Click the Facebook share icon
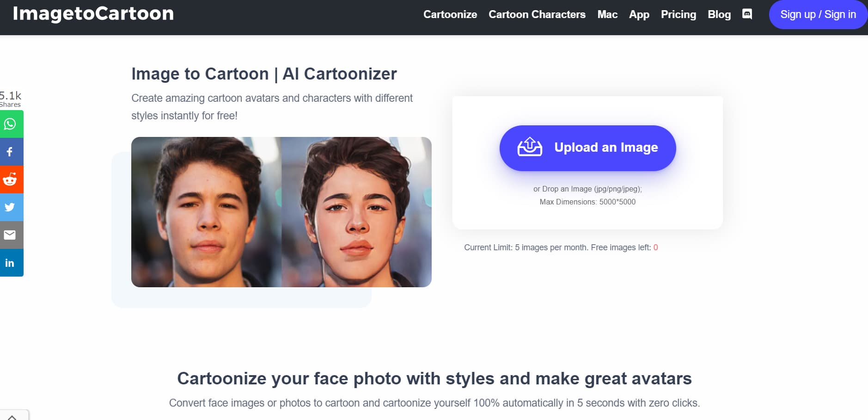868x420 pixels. (x=10, y=152)
